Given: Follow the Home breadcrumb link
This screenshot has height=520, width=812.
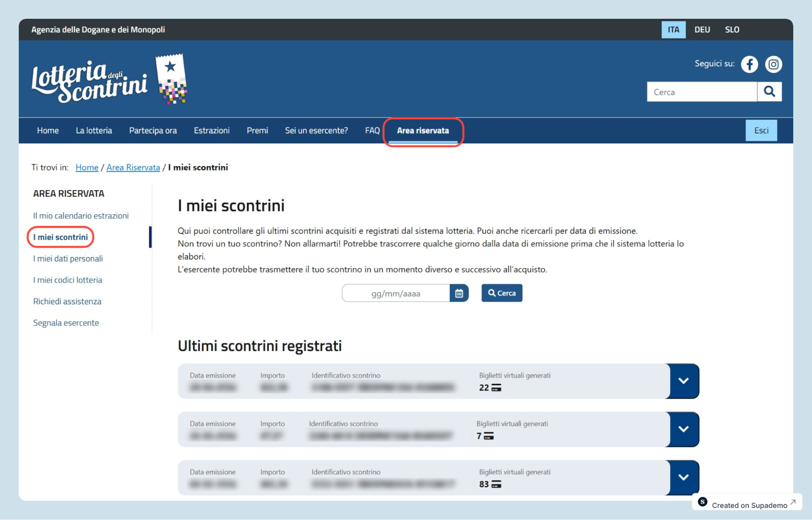Looking at the screenshot, I should click(87, 167).
